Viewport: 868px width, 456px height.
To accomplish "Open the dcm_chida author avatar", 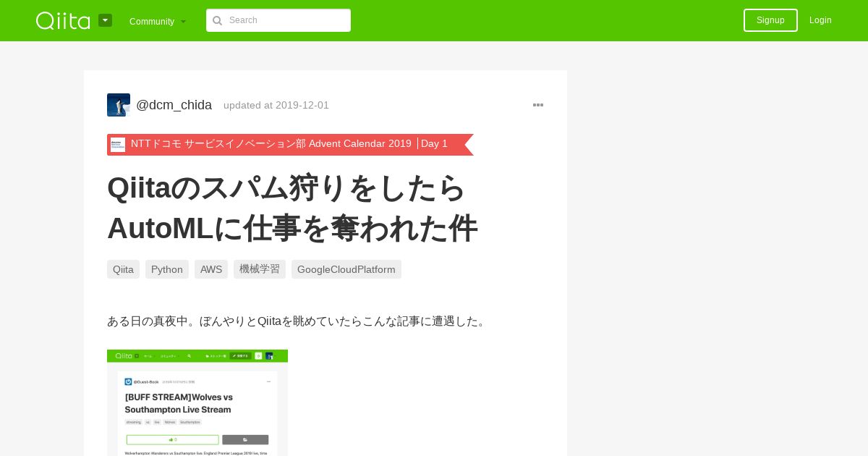I will point(119,105).
